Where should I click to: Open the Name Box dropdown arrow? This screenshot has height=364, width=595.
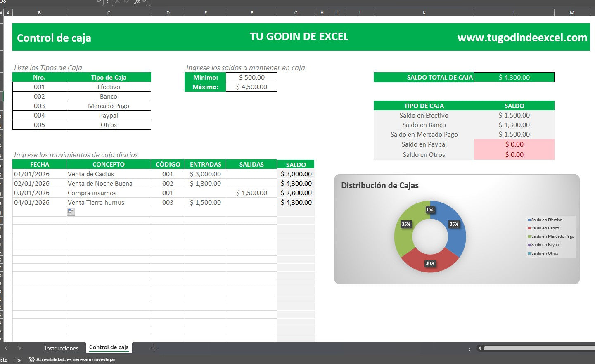[98, 2]
